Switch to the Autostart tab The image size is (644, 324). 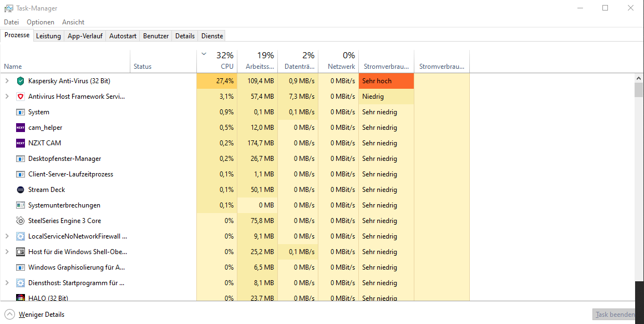click(x=123, y=36)
